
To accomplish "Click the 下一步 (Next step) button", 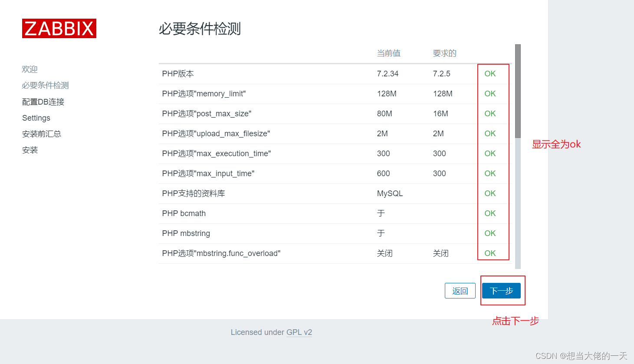I will [501, 291].
